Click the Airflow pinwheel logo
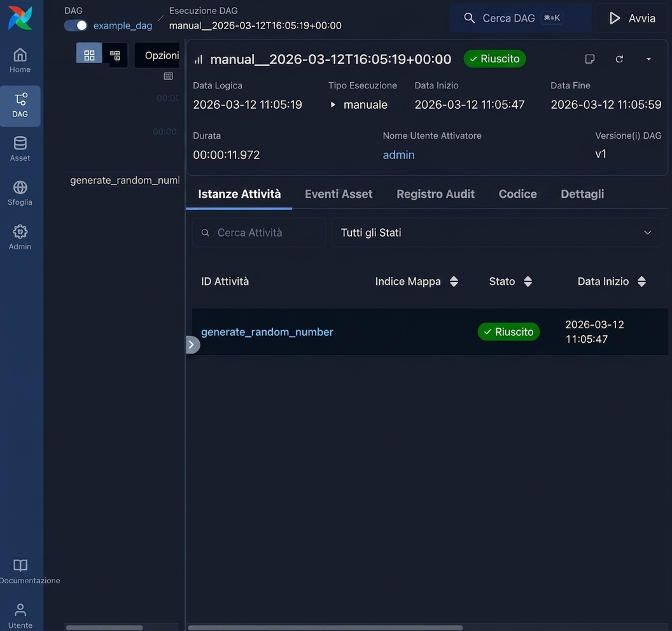Viewport: 672px width, 631px height. point(20,18)
